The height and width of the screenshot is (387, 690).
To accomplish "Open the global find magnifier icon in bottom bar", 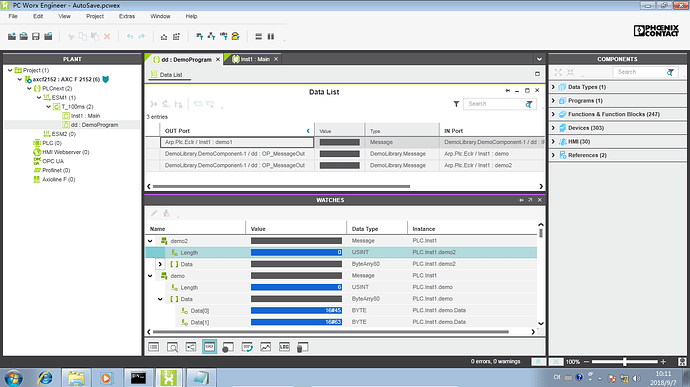I will (172, 347).
